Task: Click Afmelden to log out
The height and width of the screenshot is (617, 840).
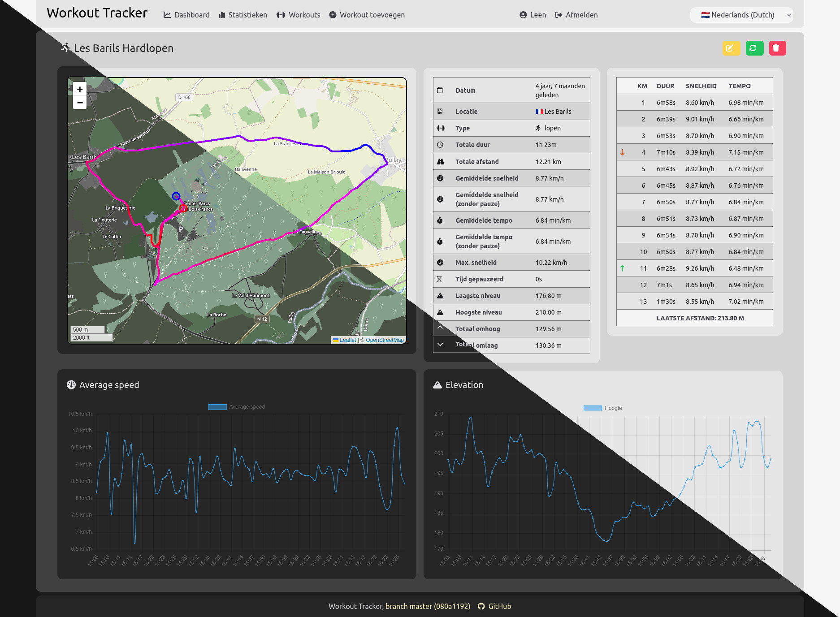Action: pos(576,15)
